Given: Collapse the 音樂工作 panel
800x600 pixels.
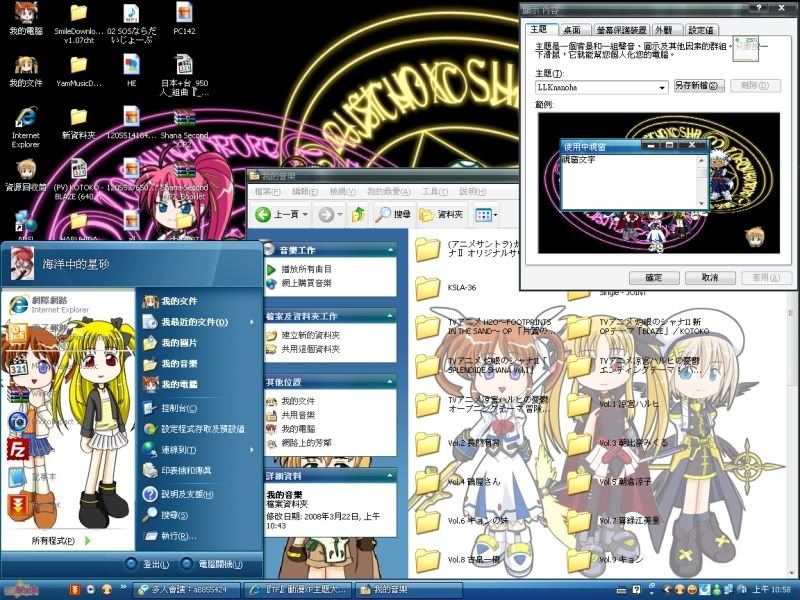Looking at the screenshot, I should coord(390,250).
